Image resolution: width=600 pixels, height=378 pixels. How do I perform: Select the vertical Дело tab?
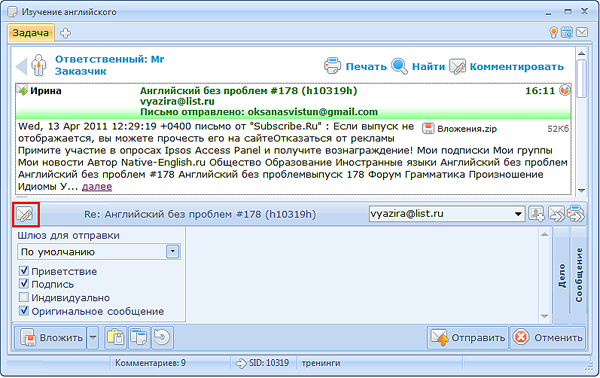coord(562,275)
